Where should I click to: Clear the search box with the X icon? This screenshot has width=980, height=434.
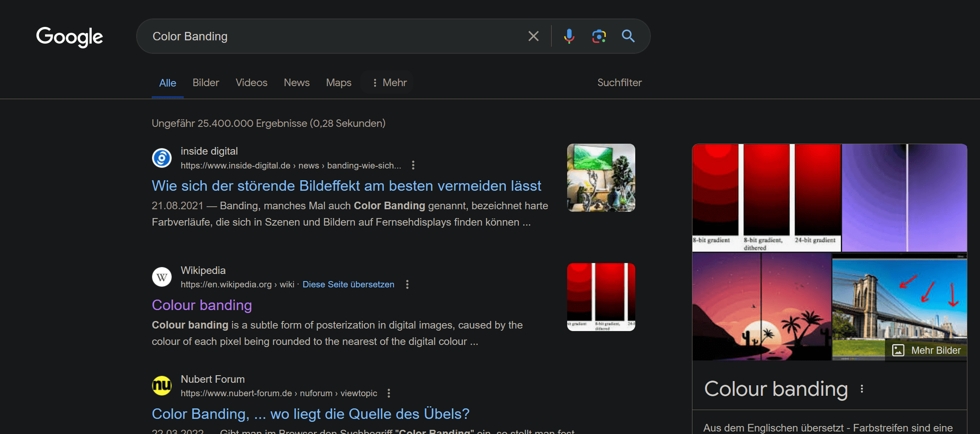click(534, 36)
